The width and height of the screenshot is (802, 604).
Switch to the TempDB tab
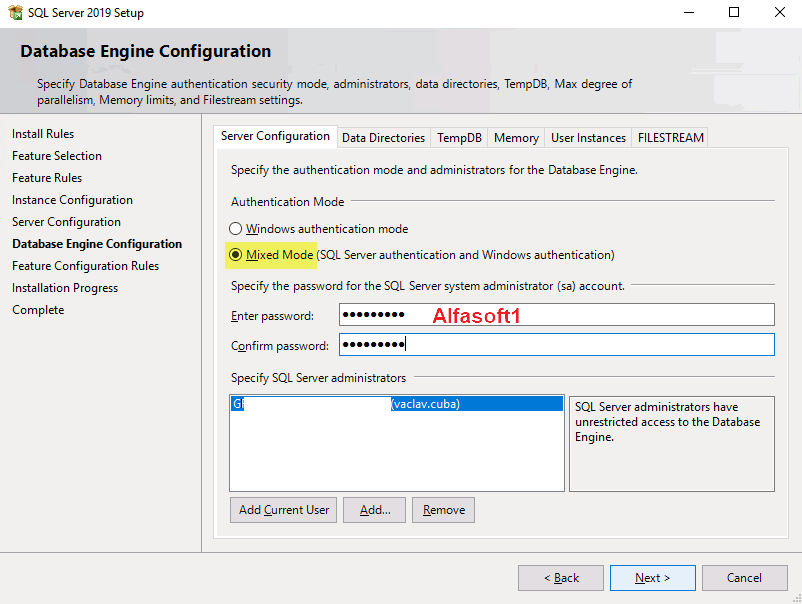pyautogui.click(x=459, y=138)
